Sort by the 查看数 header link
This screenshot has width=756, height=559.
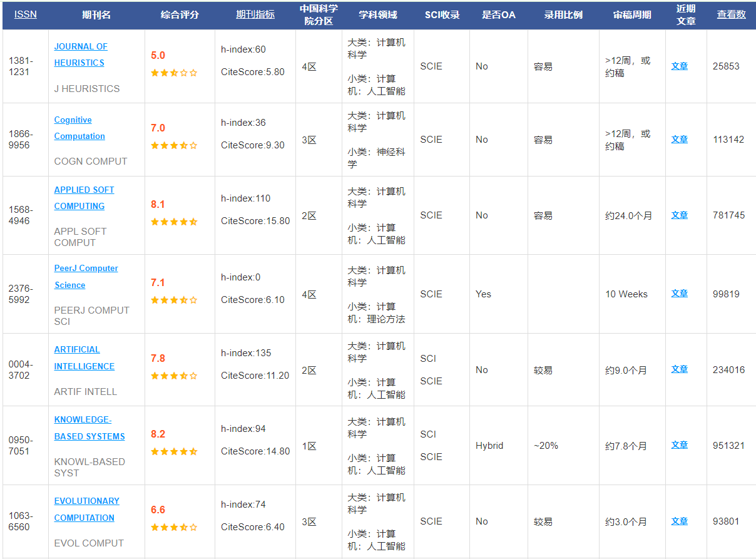[731, 14]
